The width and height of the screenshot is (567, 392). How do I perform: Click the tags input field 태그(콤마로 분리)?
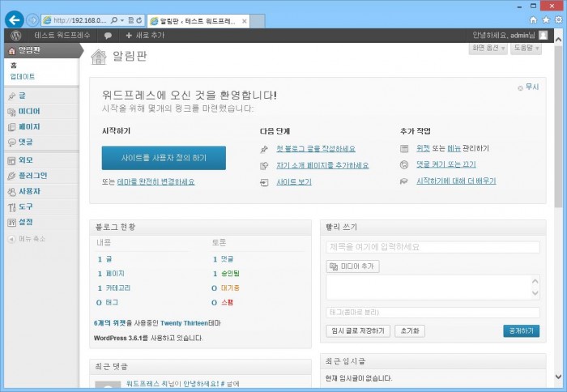pos(433,313)
